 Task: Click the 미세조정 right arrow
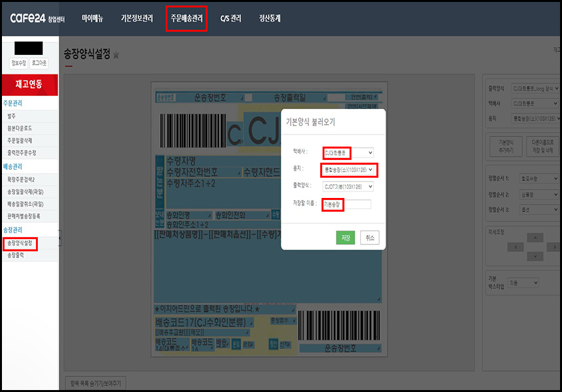point(554,247)
